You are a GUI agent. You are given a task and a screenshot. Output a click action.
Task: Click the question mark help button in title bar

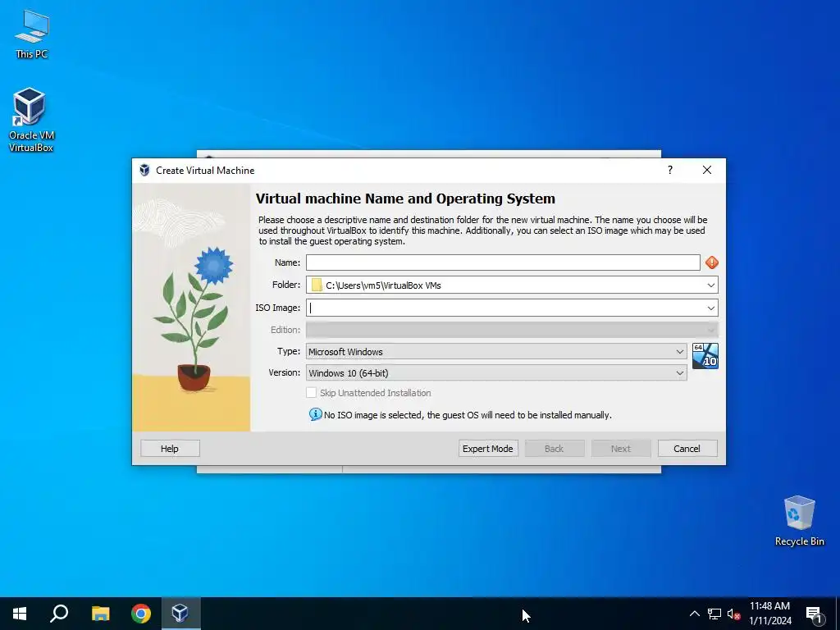tap(669, 171)
